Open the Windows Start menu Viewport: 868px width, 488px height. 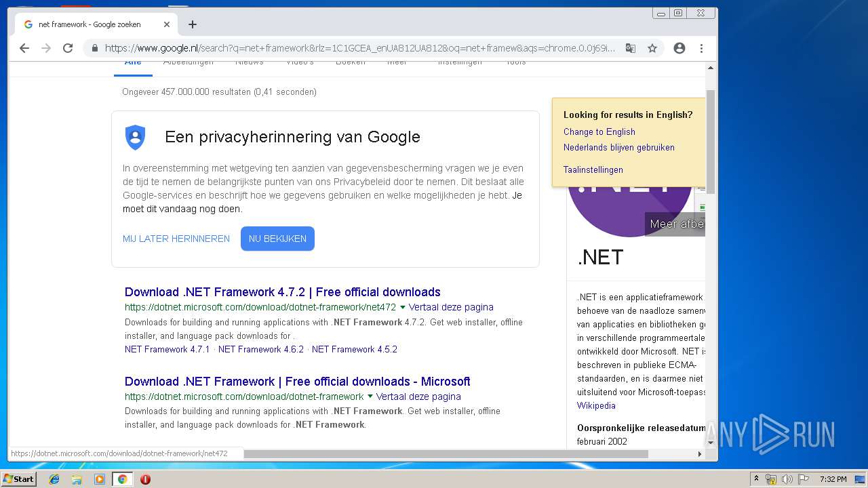18,479
